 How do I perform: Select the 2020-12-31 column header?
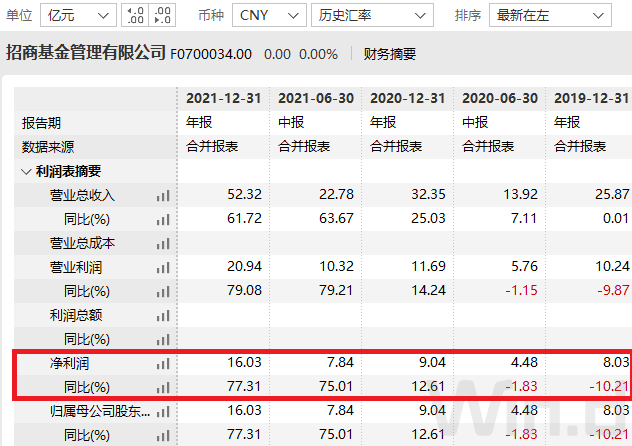[408, 98]
